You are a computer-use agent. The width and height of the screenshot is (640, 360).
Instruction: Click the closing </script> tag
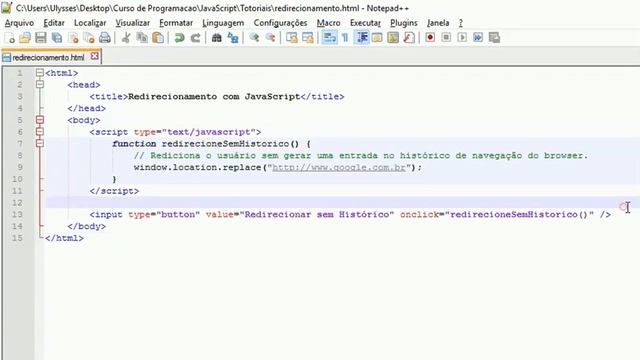click(x=114, y=191)
